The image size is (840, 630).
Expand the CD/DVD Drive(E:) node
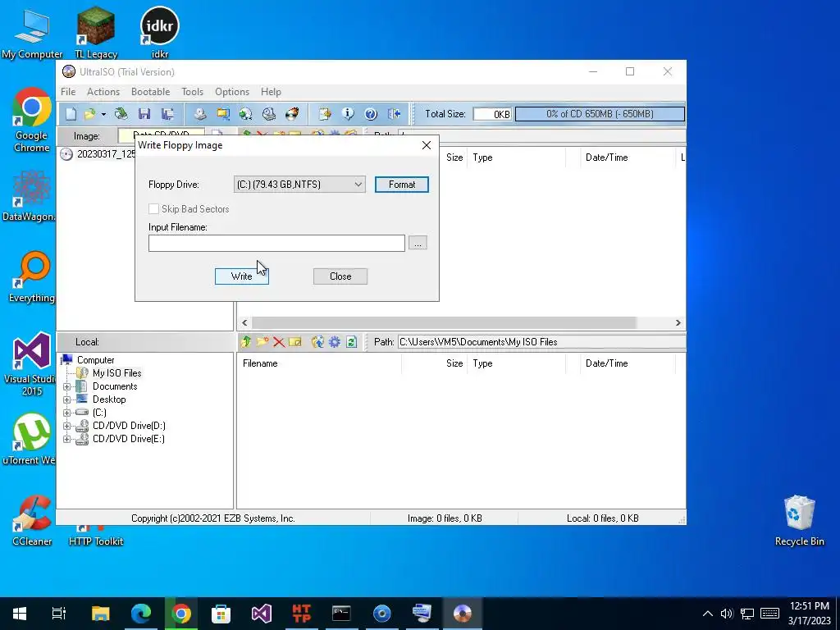tap(66, 440)
